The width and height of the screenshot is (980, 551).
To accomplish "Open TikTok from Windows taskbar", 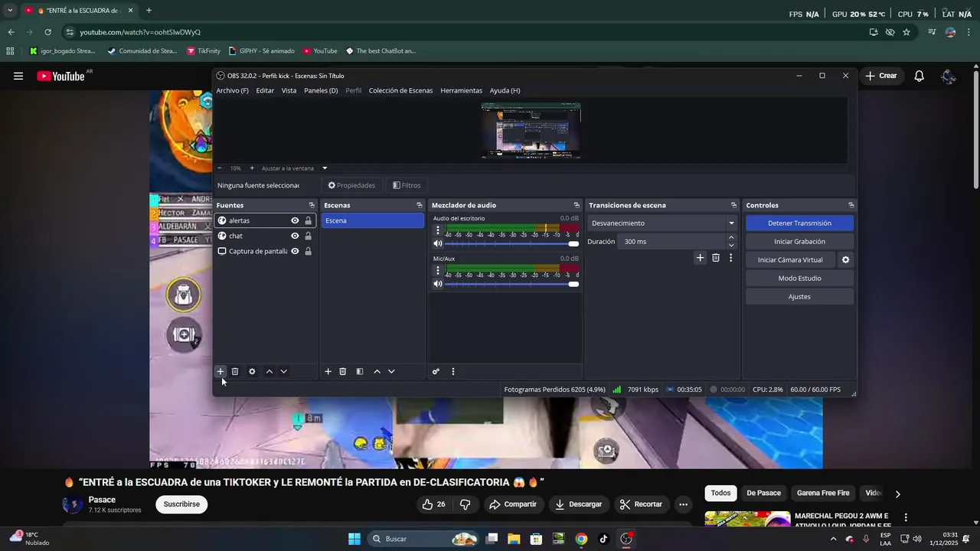I will [x=603, y=539].
